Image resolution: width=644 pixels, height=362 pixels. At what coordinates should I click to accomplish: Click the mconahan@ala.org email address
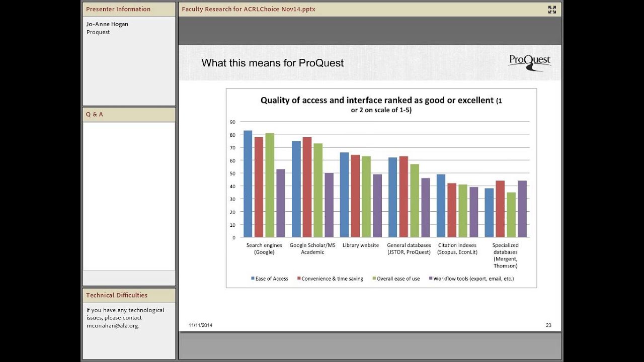coord(113,326)
